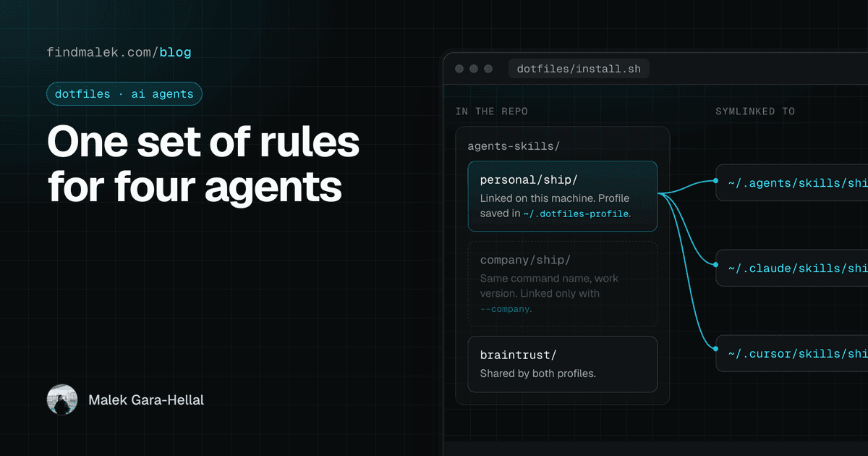Screen dimensions: 868x456
Task: Select the dotfiles · ai agents tag
Action: click(x=124, y=94)
